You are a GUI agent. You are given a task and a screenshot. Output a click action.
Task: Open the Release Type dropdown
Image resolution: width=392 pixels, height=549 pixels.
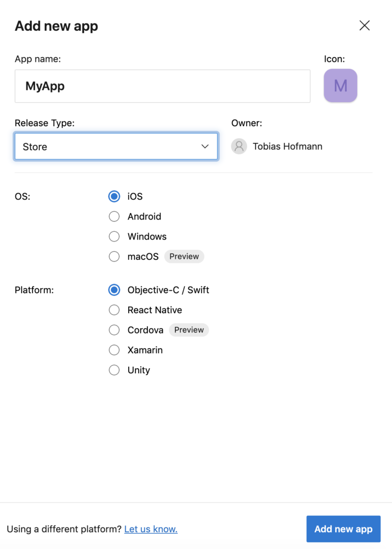click(116, 146)
